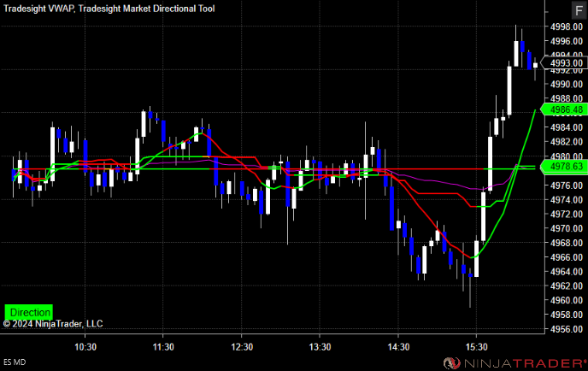The height and width of the screenshot is (371, 588).
Task: Click the green Direction label
Action: (x=29, y=312)
